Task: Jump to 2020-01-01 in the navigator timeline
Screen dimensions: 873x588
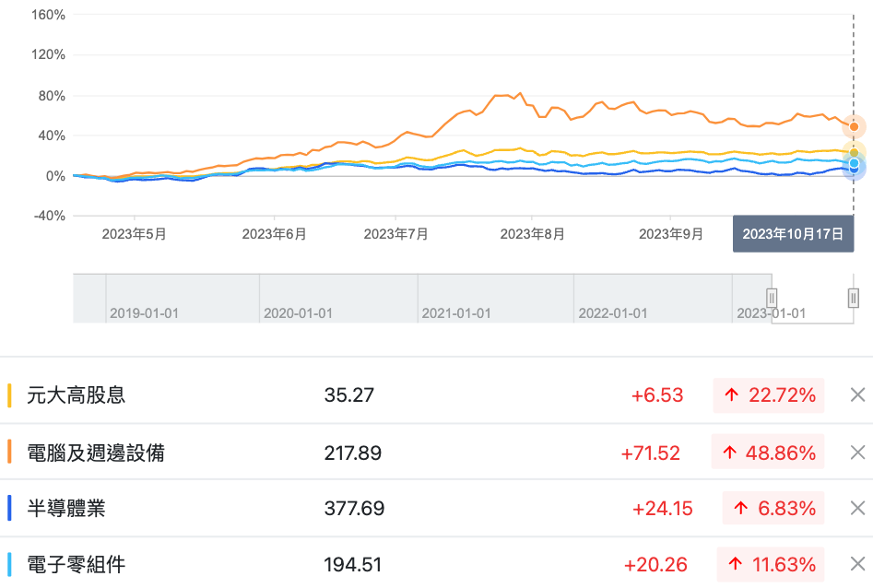Action: [298, 313]
